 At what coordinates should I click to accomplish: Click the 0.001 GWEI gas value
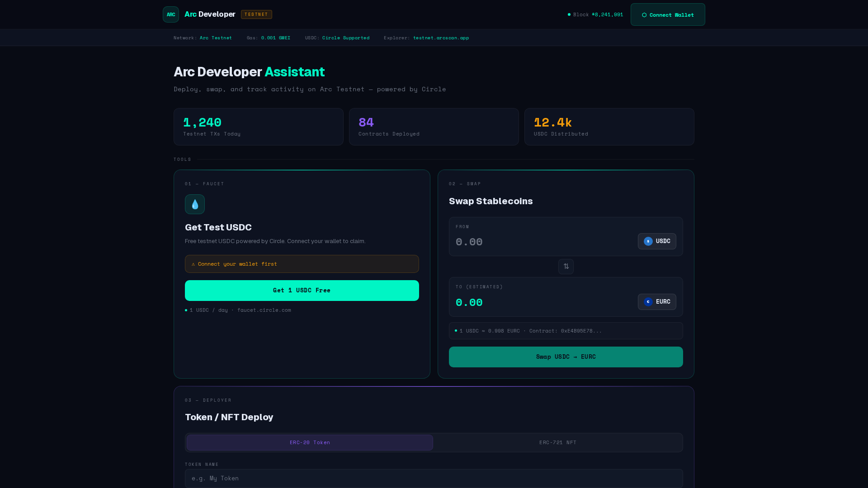point(276,38)
